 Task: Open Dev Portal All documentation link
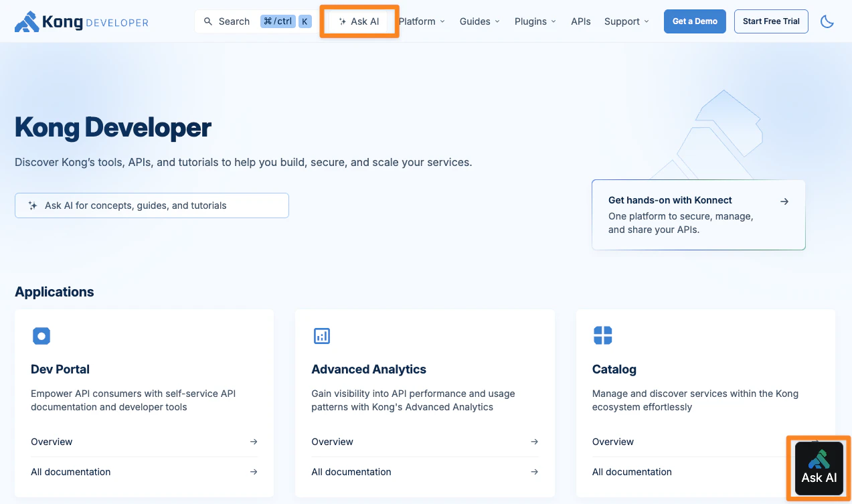tap(145, 472)
